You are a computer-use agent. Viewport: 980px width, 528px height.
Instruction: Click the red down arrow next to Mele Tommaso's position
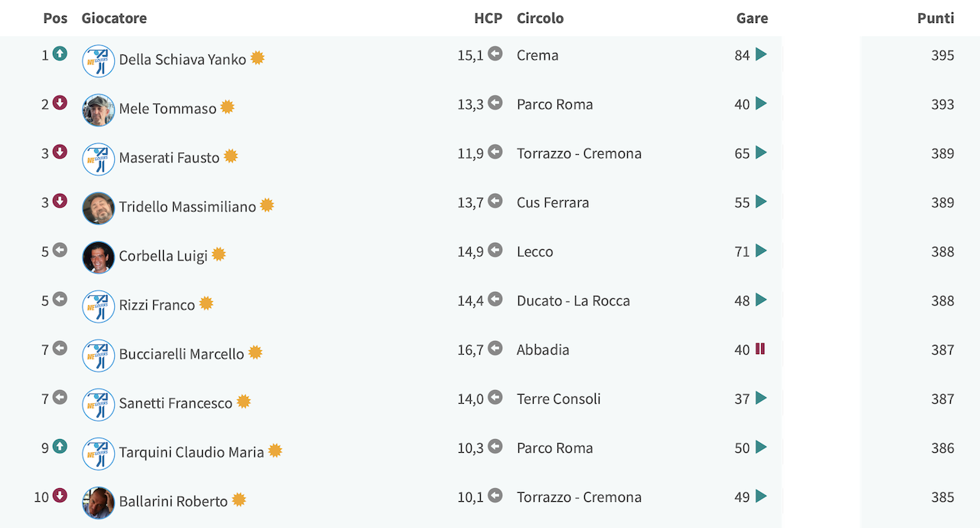point(60,103)
